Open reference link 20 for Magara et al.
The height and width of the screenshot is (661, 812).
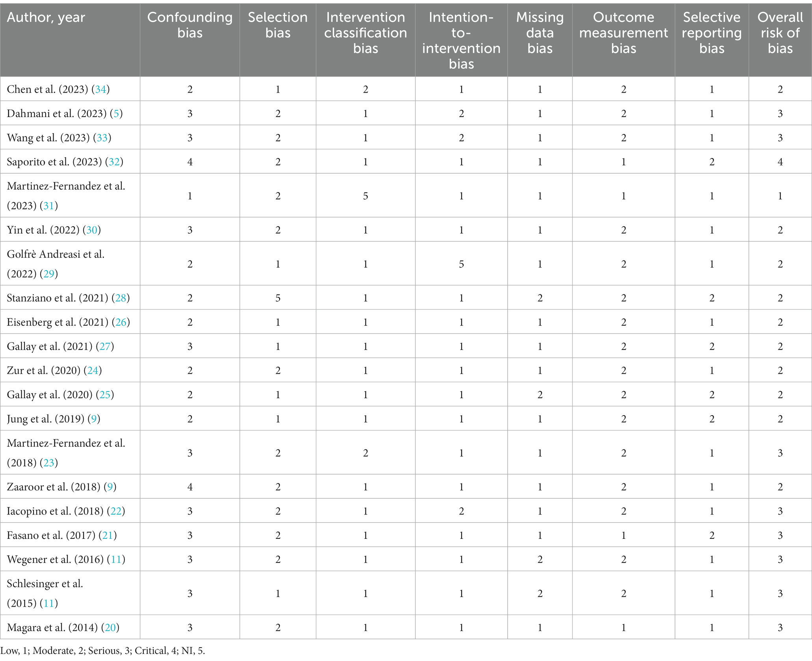[x=110, y=627]
